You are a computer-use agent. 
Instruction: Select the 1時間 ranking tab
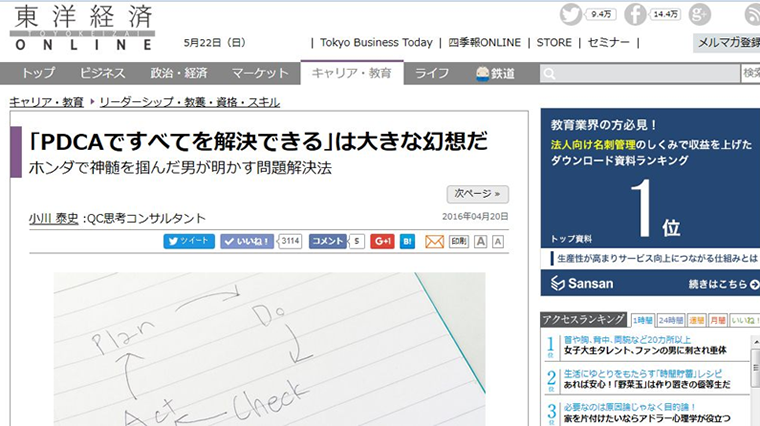[642, 320]
